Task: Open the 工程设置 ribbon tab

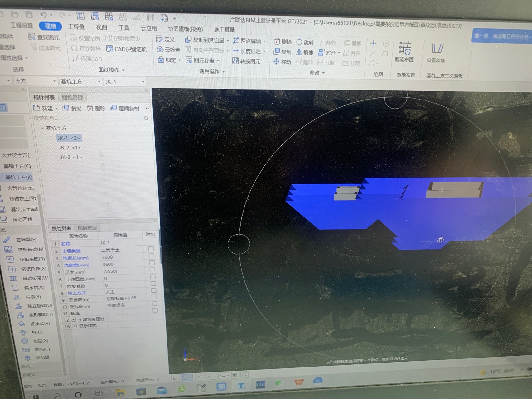Action: [22, 25]
